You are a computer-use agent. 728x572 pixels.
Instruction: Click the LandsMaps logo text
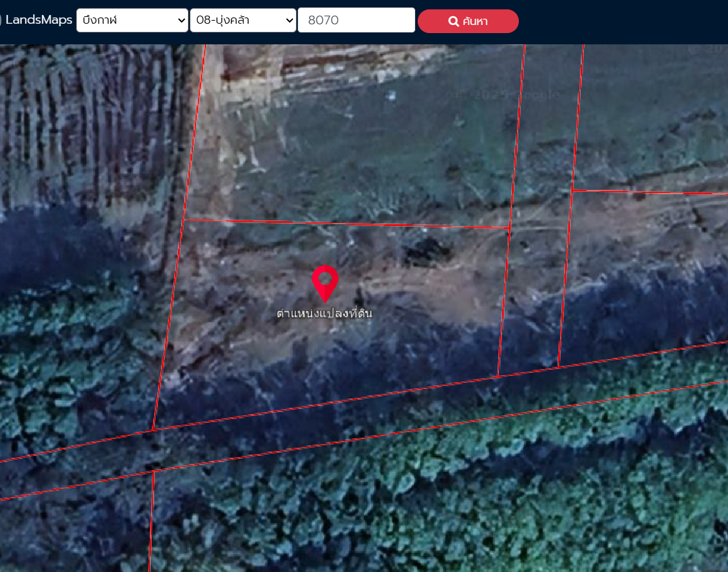pos(39,20)
